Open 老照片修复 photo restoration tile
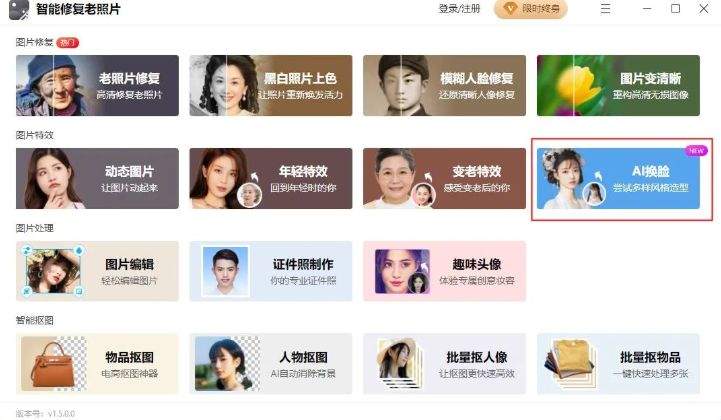721x420 pixels. [97, 86]
